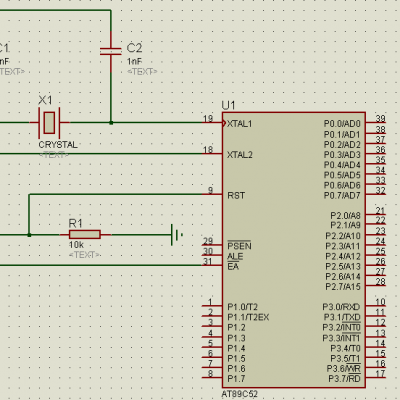
Task: Click the EA pin 31 line
Action: (212, 265)
